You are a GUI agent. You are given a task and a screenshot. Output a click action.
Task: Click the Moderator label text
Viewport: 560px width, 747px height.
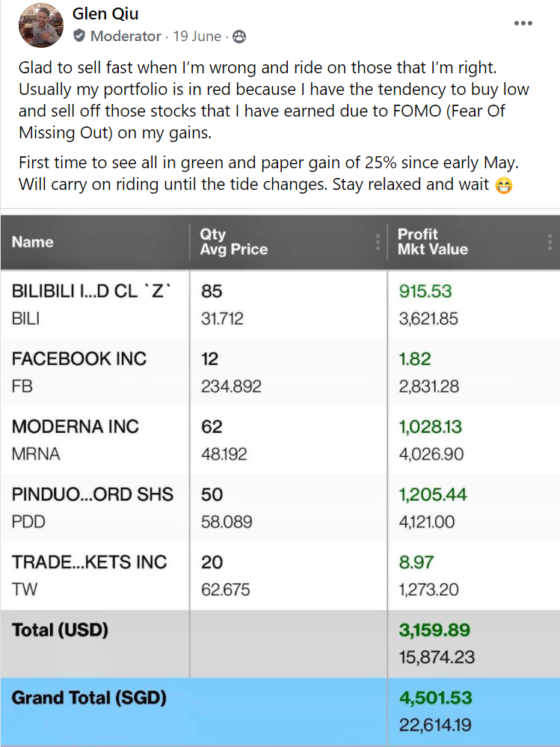126,36
